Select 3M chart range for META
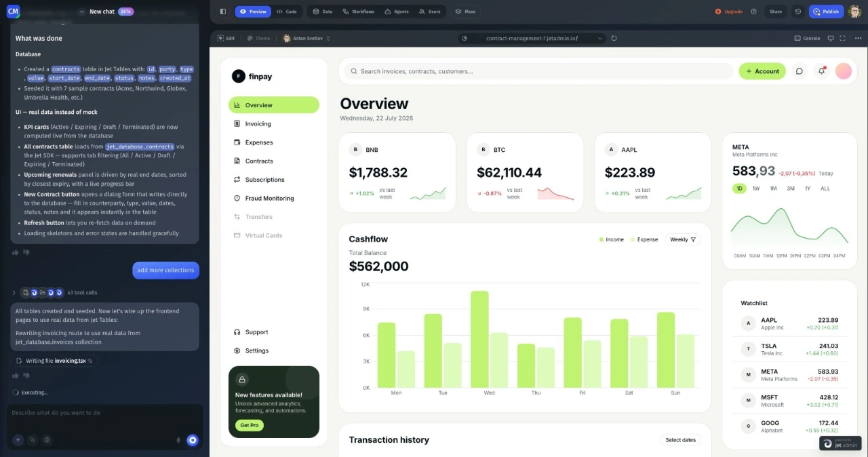Viewport: 868px width, 457px height. [x=791, y=188]
